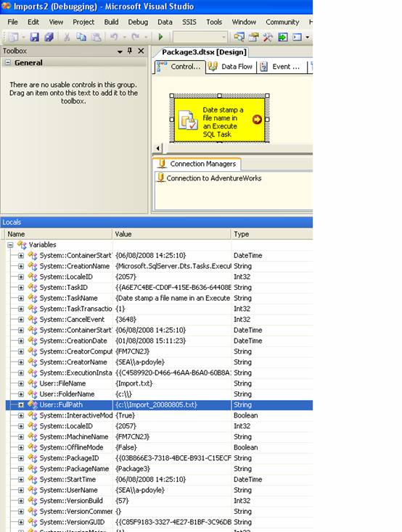Open the Edit menu
402x532 pixels.
[33, 22]
